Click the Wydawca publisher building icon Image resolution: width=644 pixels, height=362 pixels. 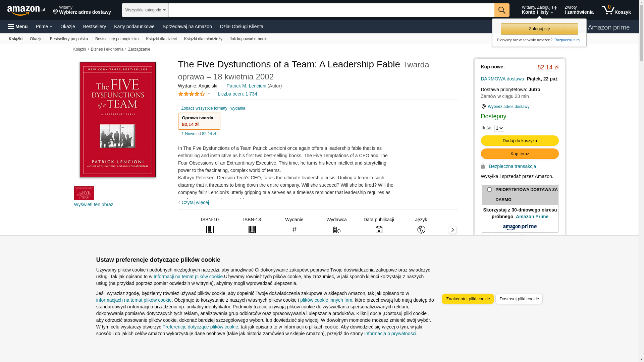(x=336, y=230)
